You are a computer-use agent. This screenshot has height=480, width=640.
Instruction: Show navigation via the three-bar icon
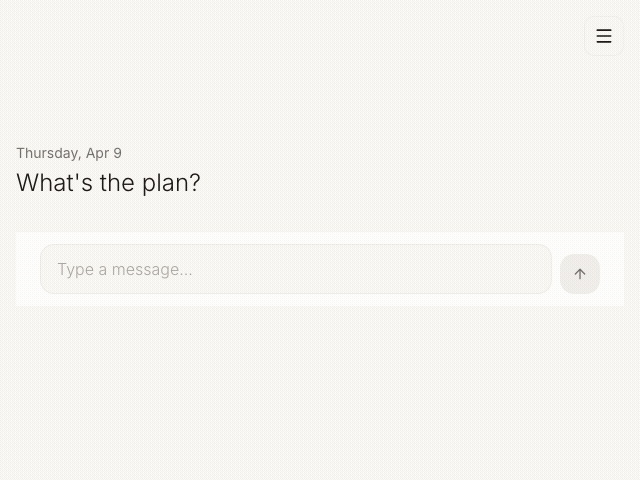pyautogui.click(x=604, y=36)
